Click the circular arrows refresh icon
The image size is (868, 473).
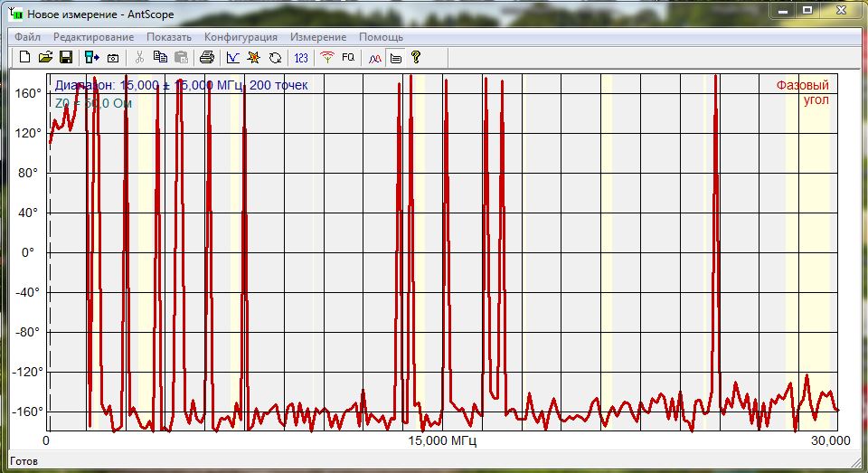click(x=275, y=57)
